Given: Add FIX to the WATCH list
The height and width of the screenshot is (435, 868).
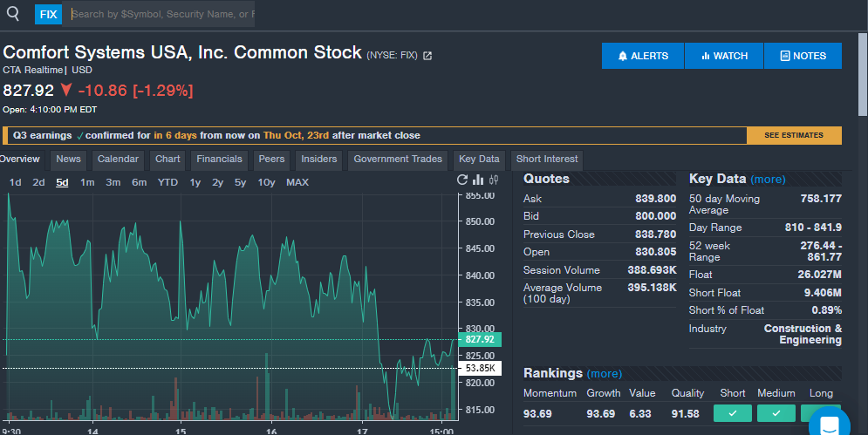Looking at the screenshot, I should click(x=724, y=56).
